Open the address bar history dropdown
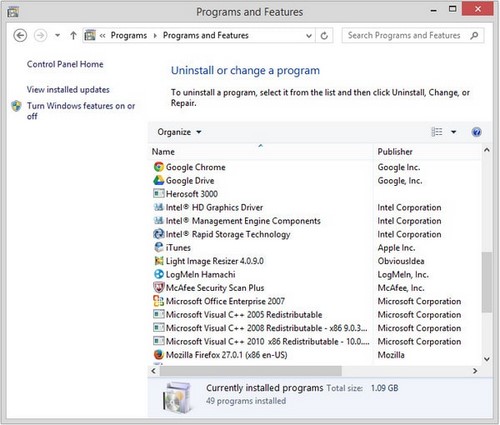 point(309,36)
